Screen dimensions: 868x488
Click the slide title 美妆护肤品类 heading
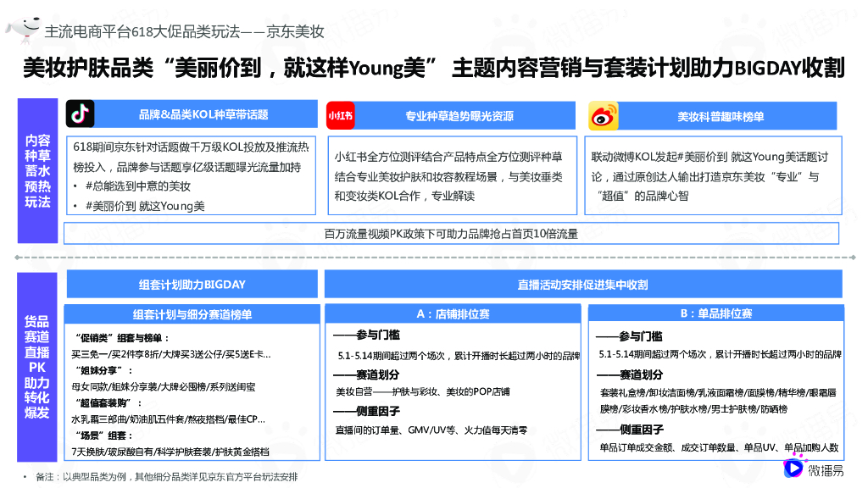click(x=434, y=67)
